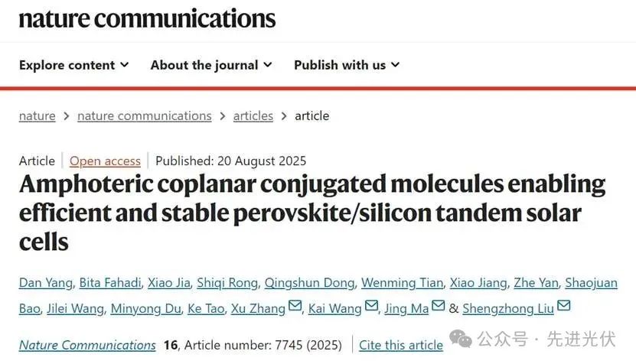Screen dimensions: 636x364
Task: Go to nature breadcrumb link
Action: [x=37, y=115]
